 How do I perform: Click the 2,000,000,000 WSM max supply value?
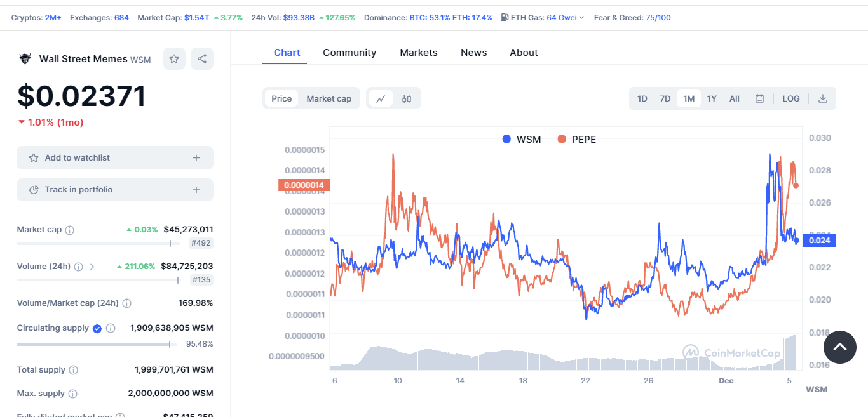(x=170, y=394)
